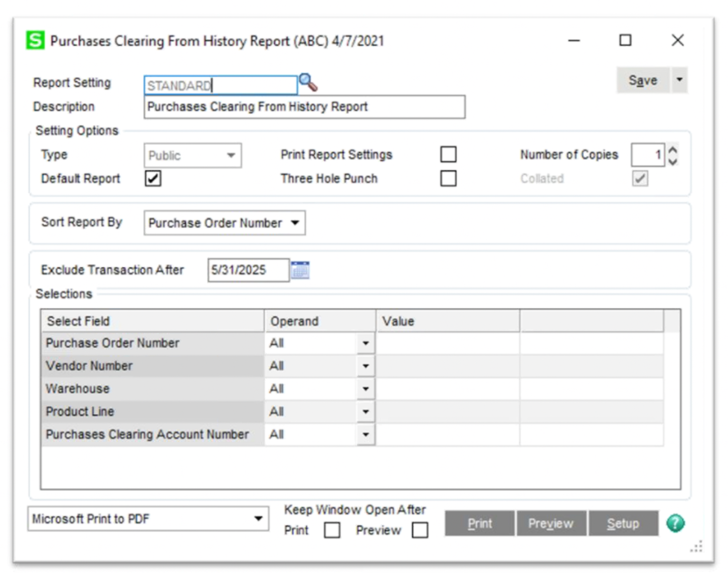728x573 pixels.
Task: Click the Description text field
Action: coord(301,107)
